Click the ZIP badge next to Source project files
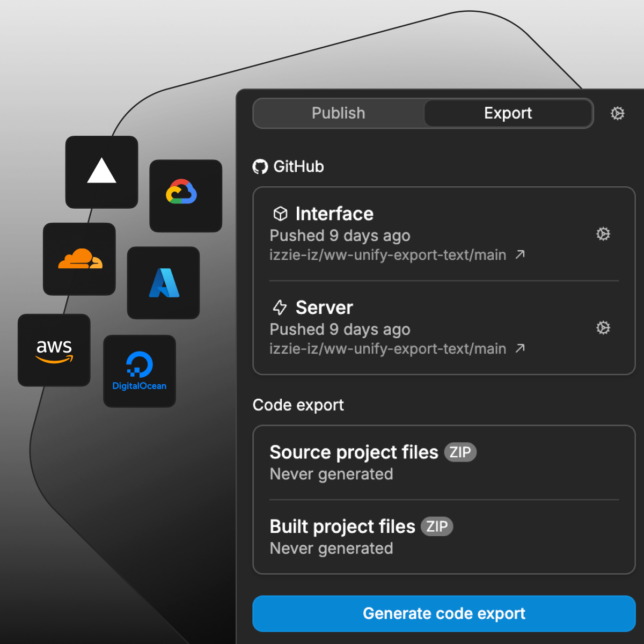 (x=460, y=452)
